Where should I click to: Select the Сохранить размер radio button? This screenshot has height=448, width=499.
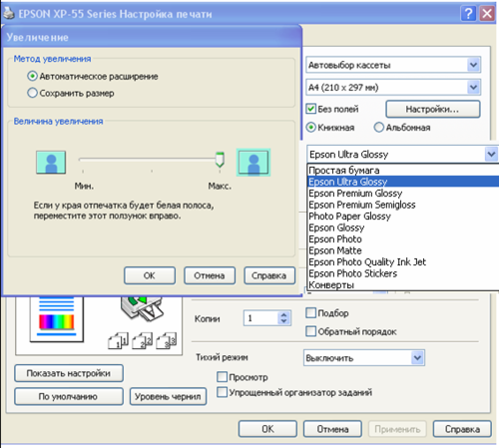coord(32,93)
